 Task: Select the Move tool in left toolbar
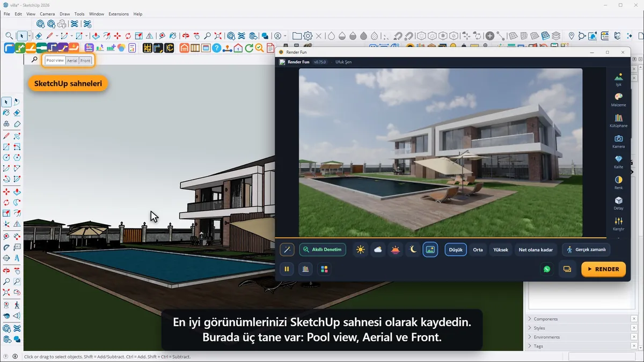[x=6, y=191]
